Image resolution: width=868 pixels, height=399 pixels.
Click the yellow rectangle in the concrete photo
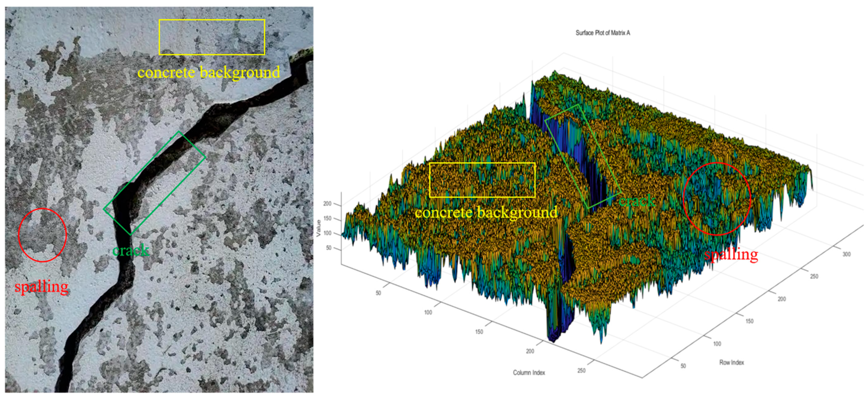pos(212,37)
